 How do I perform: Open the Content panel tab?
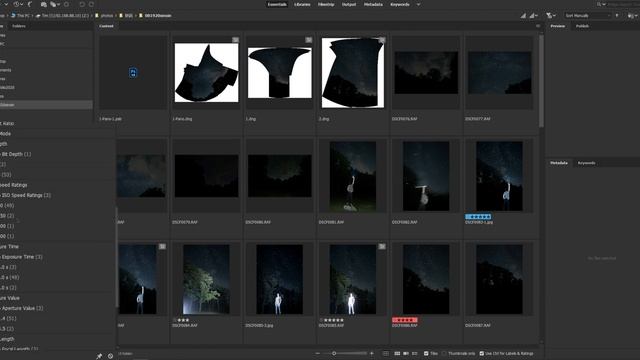[106, 26]
